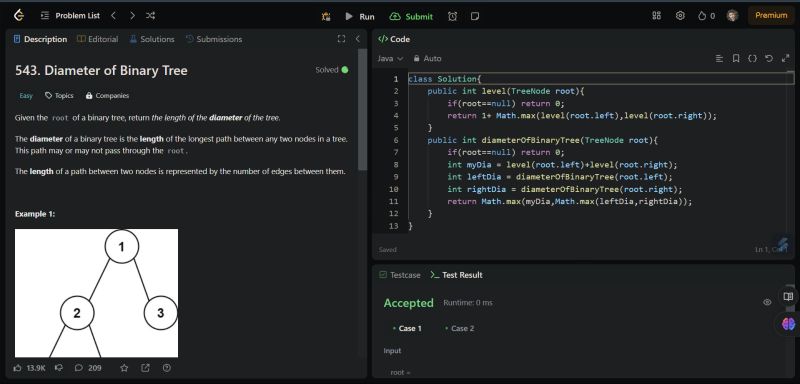
Task: Open the book side panel icon
Action: point(788,296)
